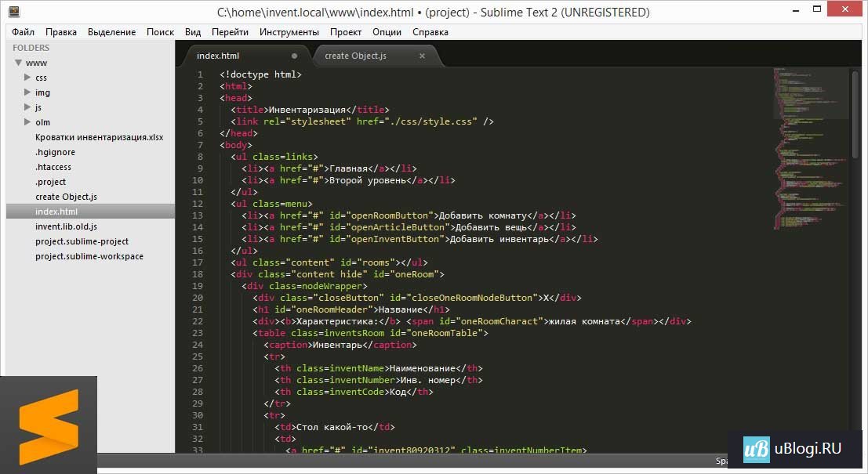Click the uBlogi.RU logo badge
The height and width of the screenshot is (474, 868).
coord(797,449)
